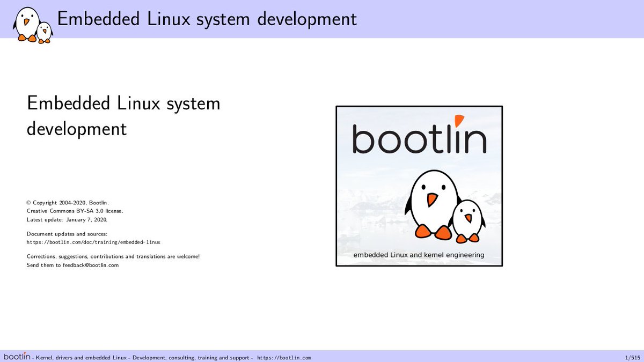Click the main 'Embedded Linux system development' heading
The width and height of the screenshot is (644, 362).
(x=123, y=115)
